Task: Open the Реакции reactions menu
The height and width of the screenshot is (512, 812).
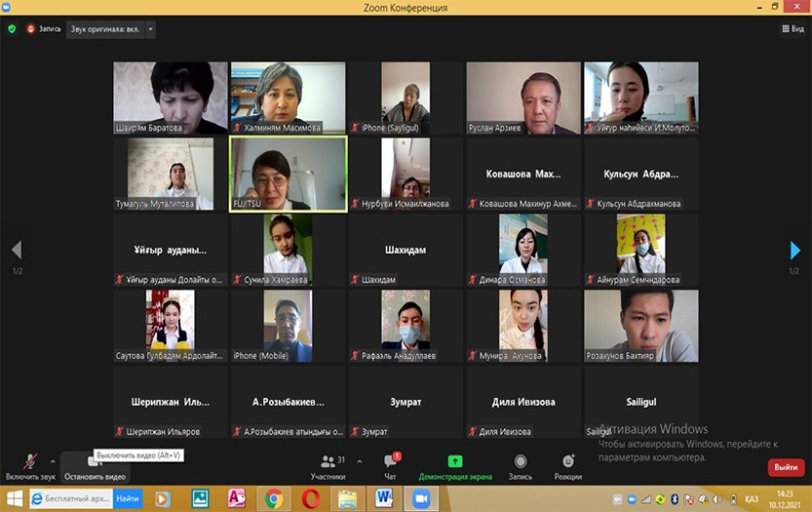Action: coord(568,465)
